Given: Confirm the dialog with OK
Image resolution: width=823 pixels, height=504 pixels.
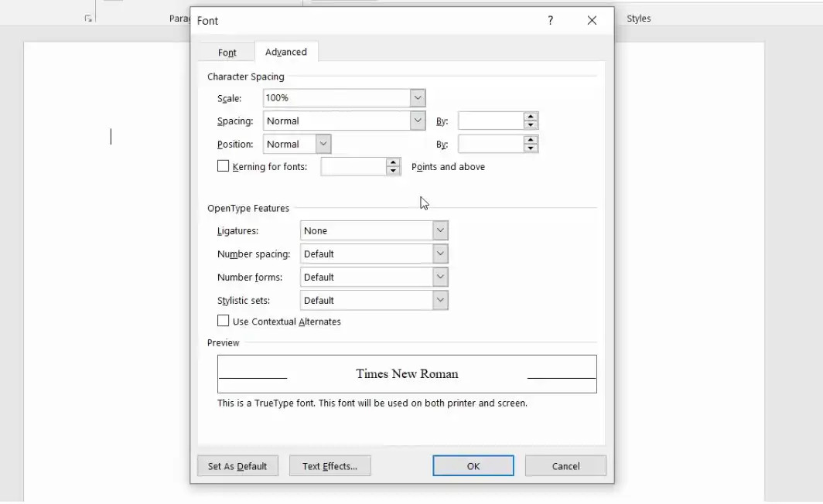Looking at the screenshot, I should (x=473, y=465).
